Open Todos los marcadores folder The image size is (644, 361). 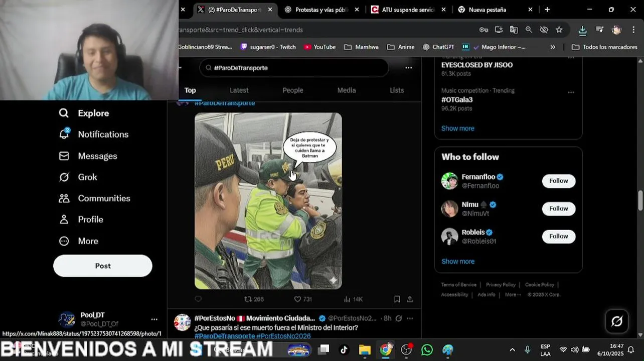pos(604,47)
